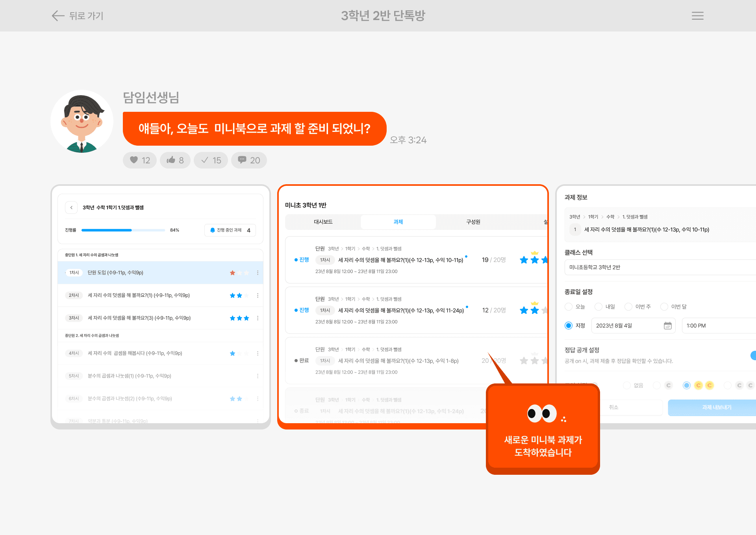Viewport: 756px width, 535px height.
Task: Switch to the 대시보드 tab
Action: [x=323, y=222]
